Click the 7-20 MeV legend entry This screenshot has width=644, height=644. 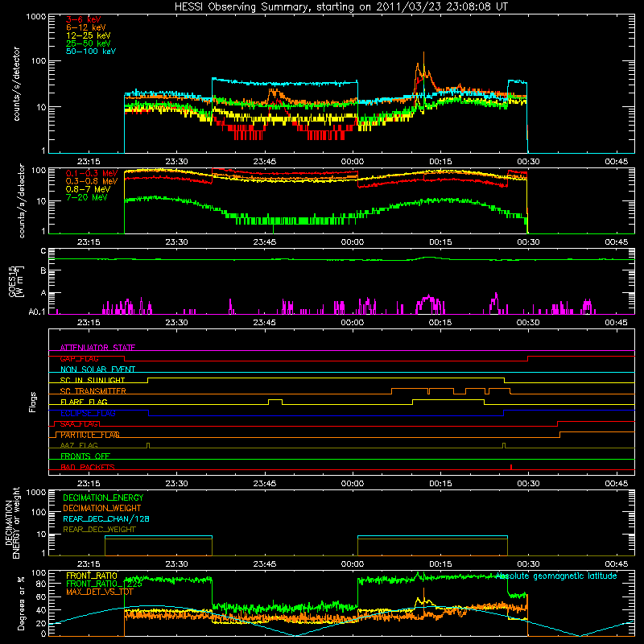pos(87,197)
